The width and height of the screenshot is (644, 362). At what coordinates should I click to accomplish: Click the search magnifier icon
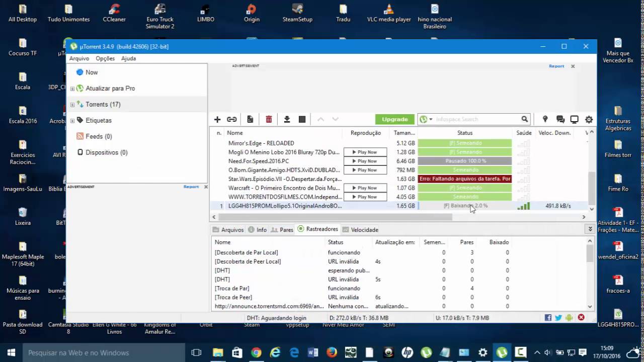click(525, 119)
